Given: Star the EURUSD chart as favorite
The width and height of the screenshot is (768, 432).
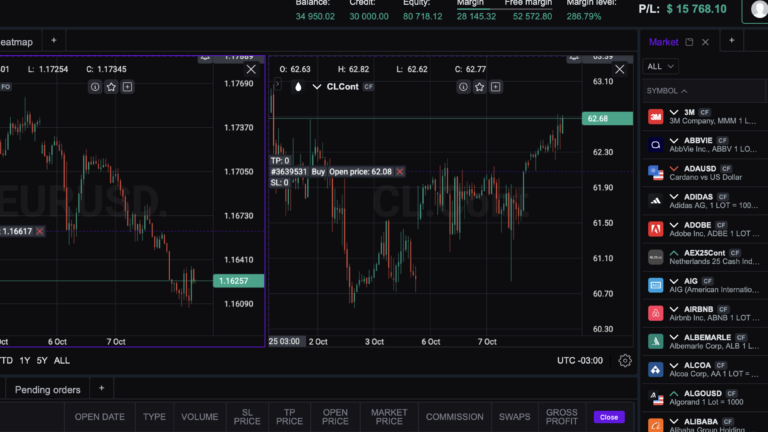Looking at the screenshot, I should tap(111, 87).
